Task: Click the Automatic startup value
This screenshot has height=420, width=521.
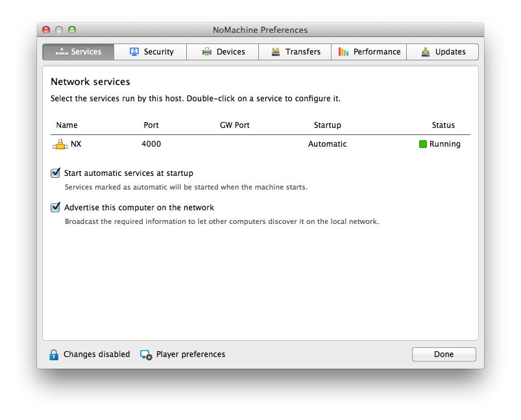Action: (327, 144)
